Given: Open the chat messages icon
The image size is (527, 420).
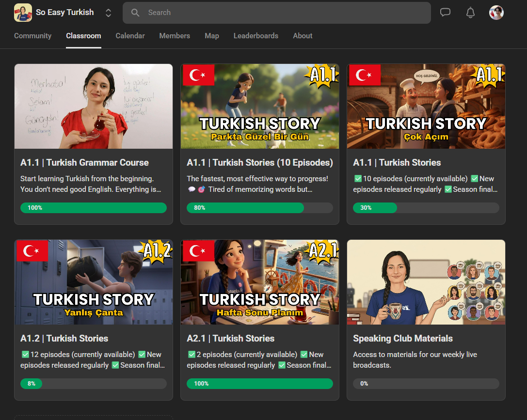Looking at the screenshot, I should 445,13.
